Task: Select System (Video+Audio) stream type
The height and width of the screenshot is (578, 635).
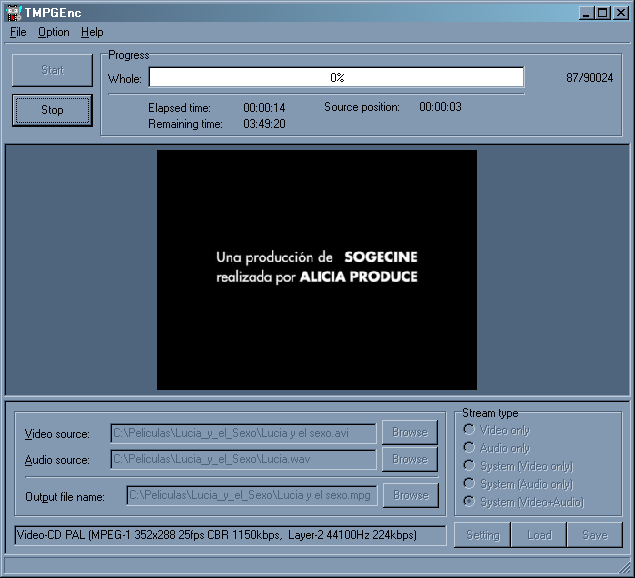Action: pos(469,502)
